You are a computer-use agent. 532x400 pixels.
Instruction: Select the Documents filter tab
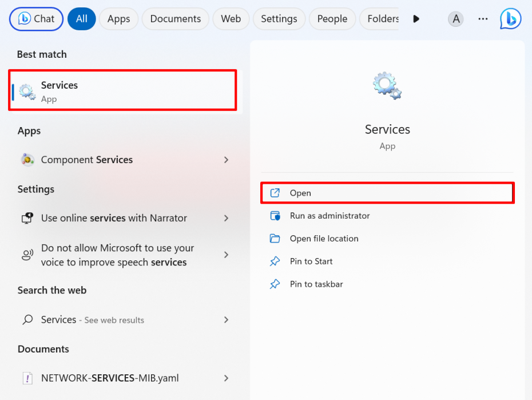[x=176, y=19]
